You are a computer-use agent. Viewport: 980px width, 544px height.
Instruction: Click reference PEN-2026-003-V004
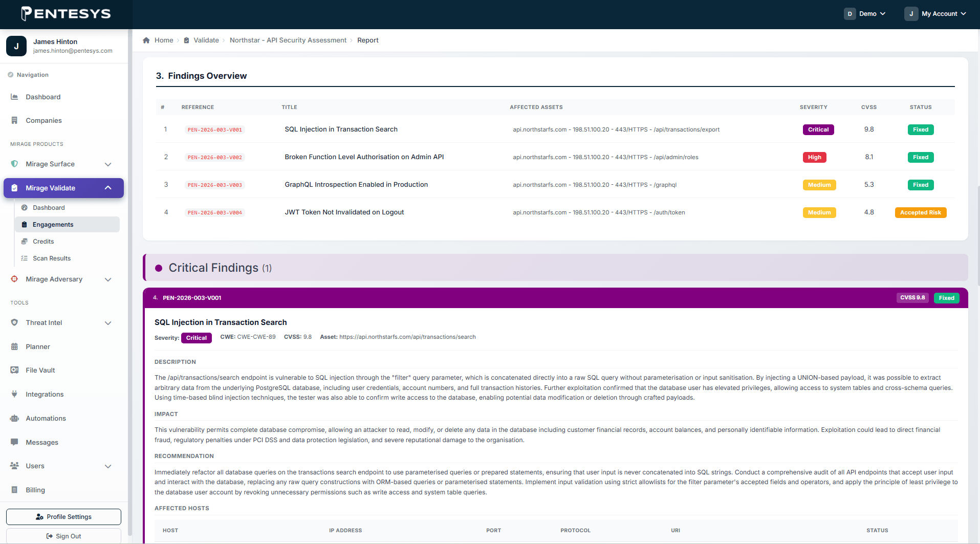point(215,213)
